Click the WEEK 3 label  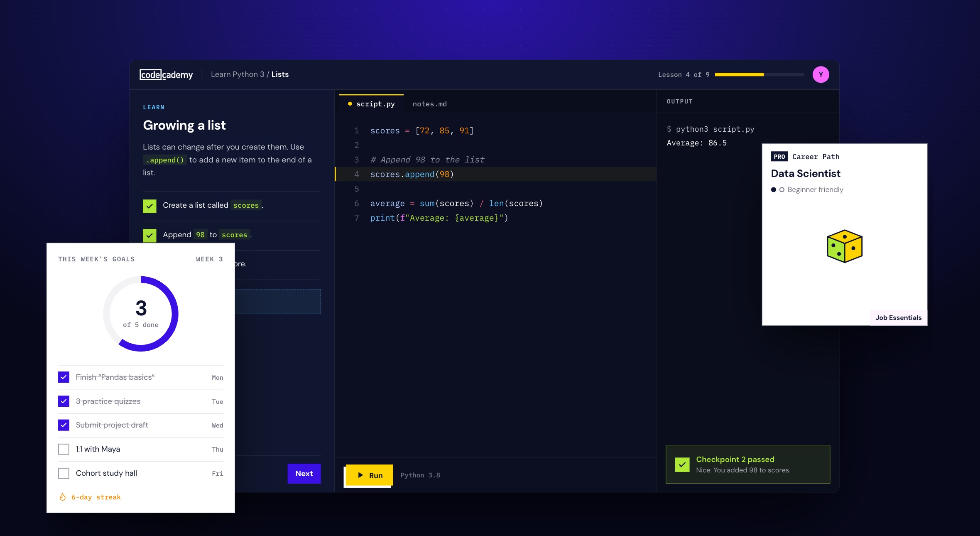tap(209, 259)
